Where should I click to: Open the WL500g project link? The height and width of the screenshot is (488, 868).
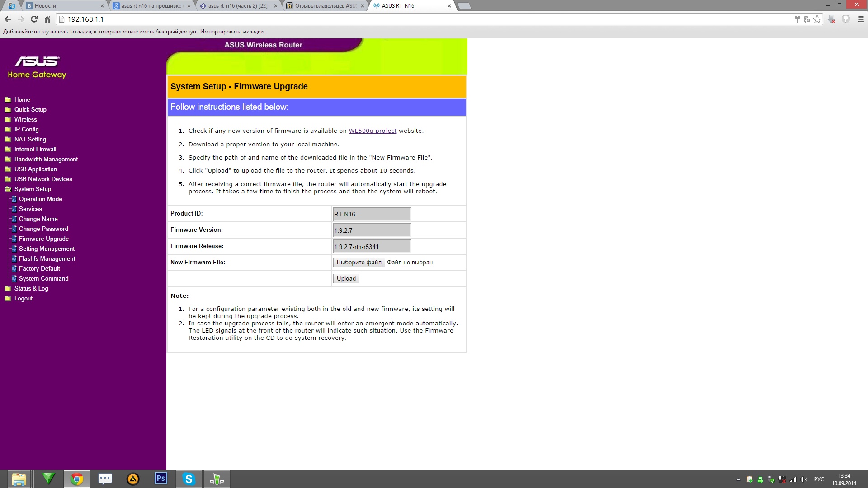[373, 131]
